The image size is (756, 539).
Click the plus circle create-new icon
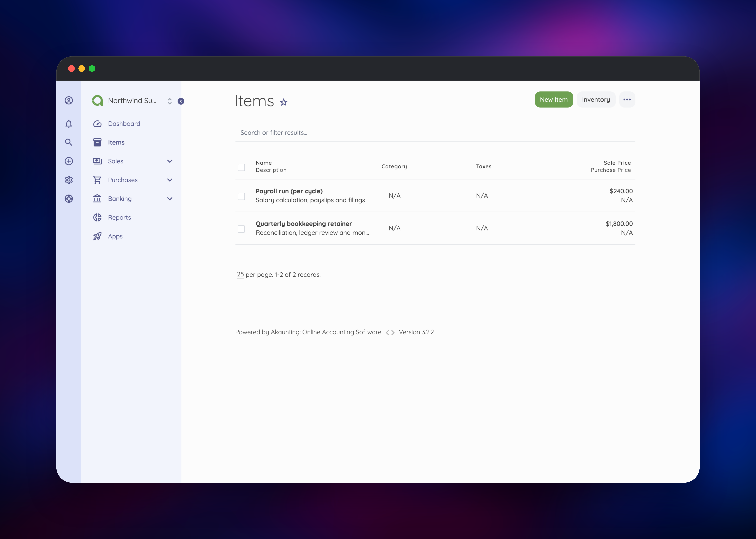pos(69,161)
